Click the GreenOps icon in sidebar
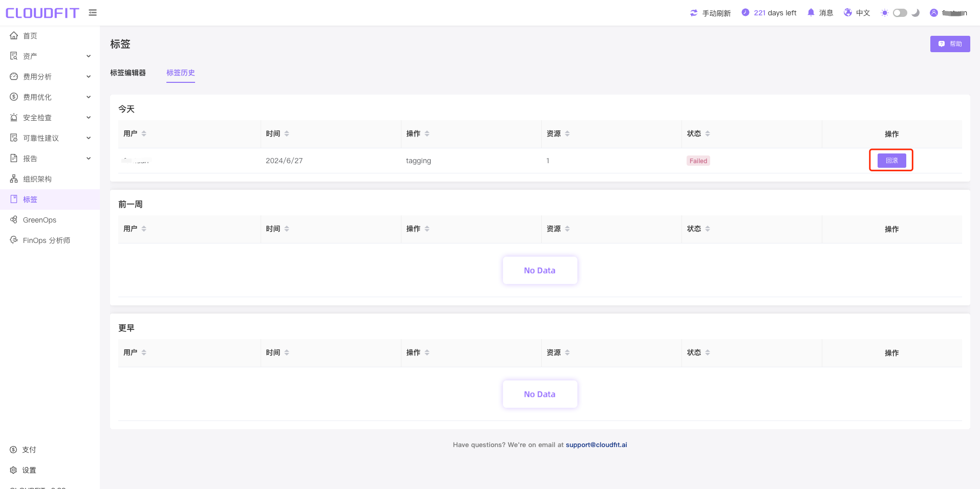The height and width of the screenshot is (489, 980). [x=14, y=219]
